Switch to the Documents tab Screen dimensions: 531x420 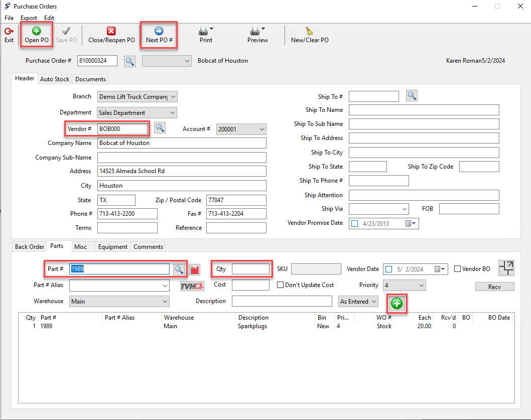[90, 79]
